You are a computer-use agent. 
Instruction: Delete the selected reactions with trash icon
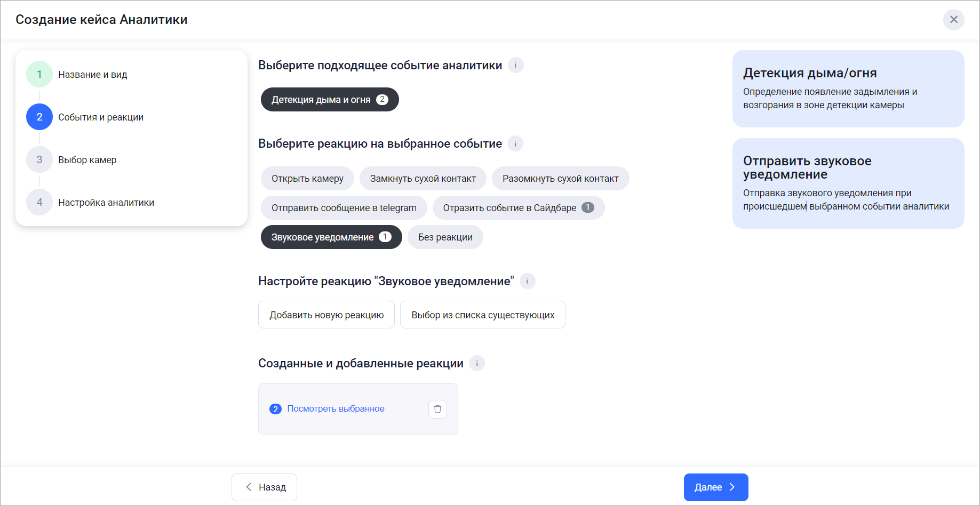(x=437, y=409)
